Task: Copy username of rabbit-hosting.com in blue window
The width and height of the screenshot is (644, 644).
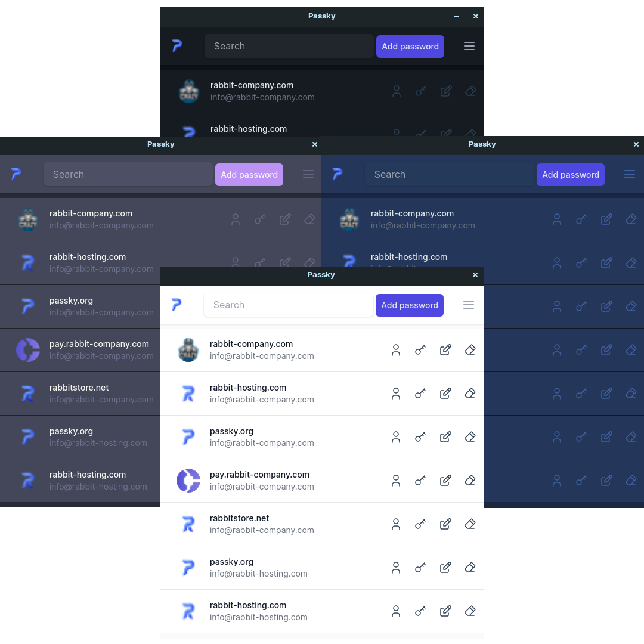Action: [x=557, y=263]
